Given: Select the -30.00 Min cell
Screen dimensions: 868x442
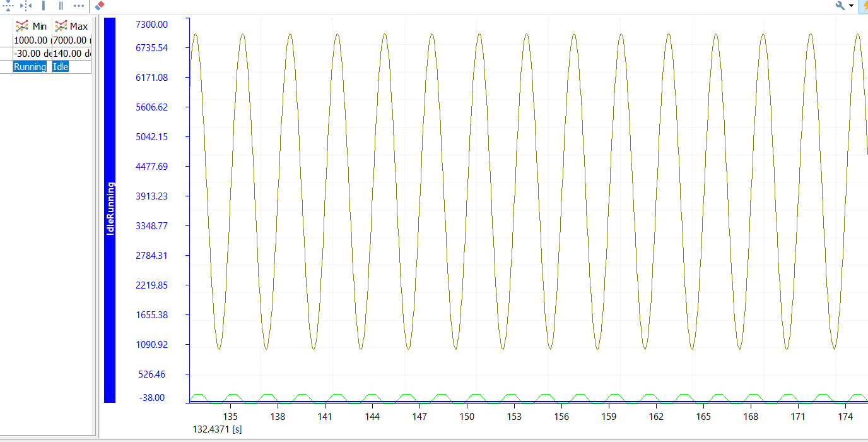Looking at the screenshot, I should (32, 53).
